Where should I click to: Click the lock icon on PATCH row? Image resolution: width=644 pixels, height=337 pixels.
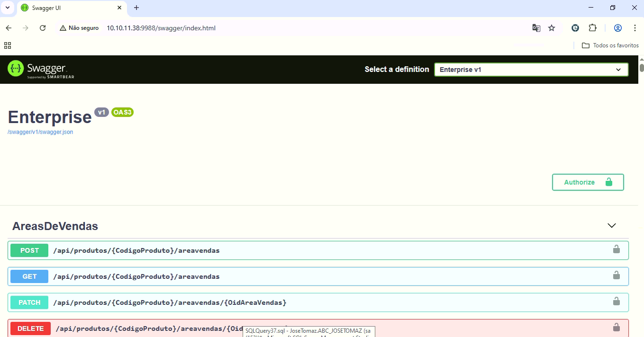tap(617, 301)
